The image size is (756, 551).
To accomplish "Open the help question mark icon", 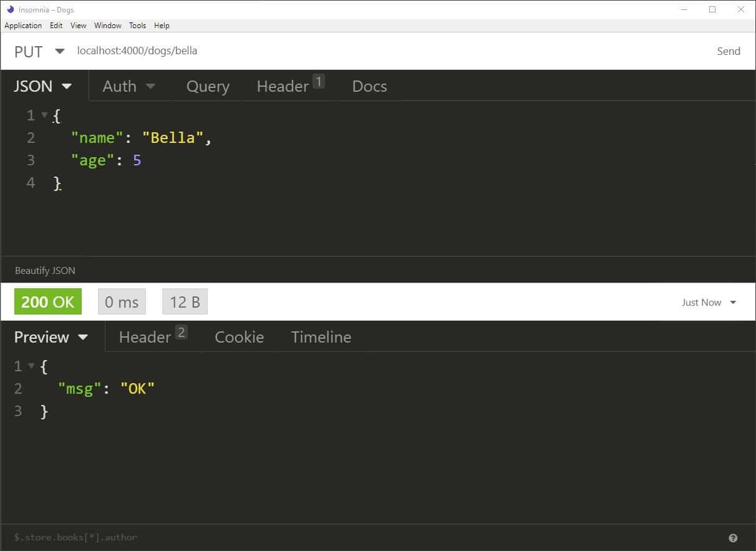I will point(733,537).
